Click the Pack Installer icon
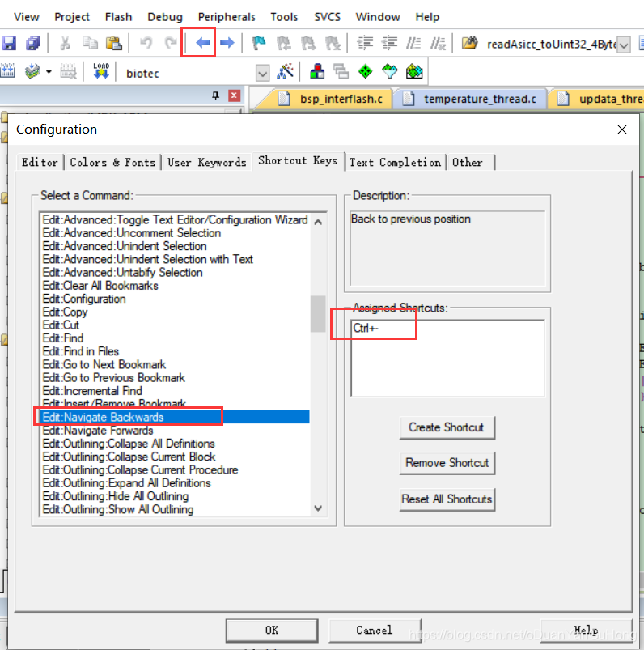This screenshot has width=644, height=650. [x=414, y=72]
